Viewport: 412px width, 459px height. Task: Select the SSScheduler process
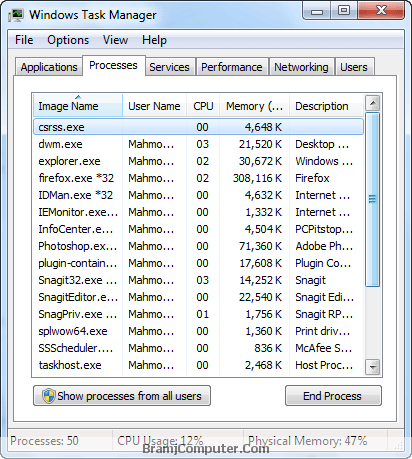pyautogui.click(x=198, y=348)
